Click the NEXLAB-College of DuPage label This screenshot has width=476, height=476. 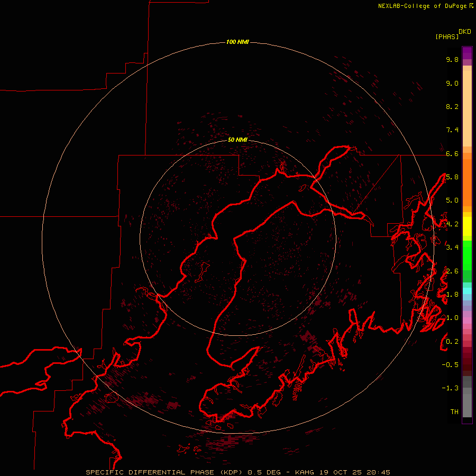pos(422,6)
